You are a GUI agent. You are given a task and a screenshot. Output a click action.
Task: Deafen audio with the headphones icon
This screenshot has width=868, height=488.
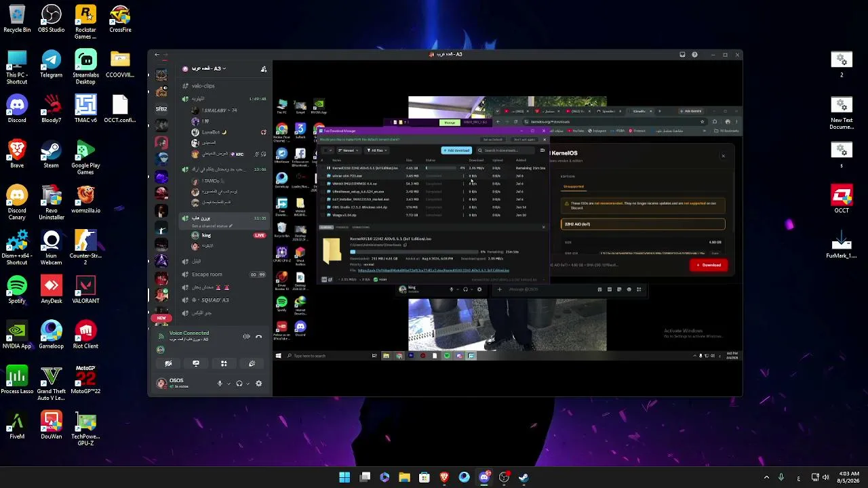[239, 384]
